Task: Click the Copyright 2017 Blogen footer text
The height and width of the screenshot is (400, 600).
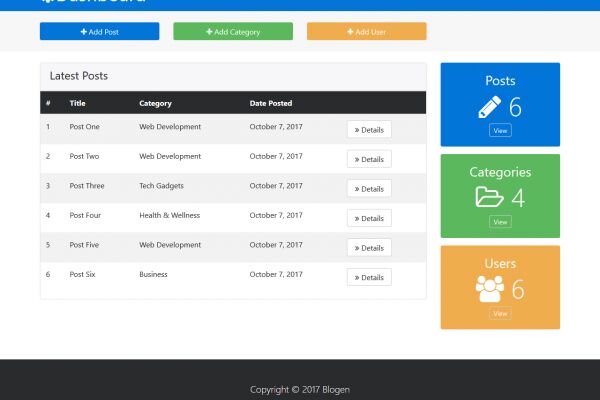Action: click(300, 390)
